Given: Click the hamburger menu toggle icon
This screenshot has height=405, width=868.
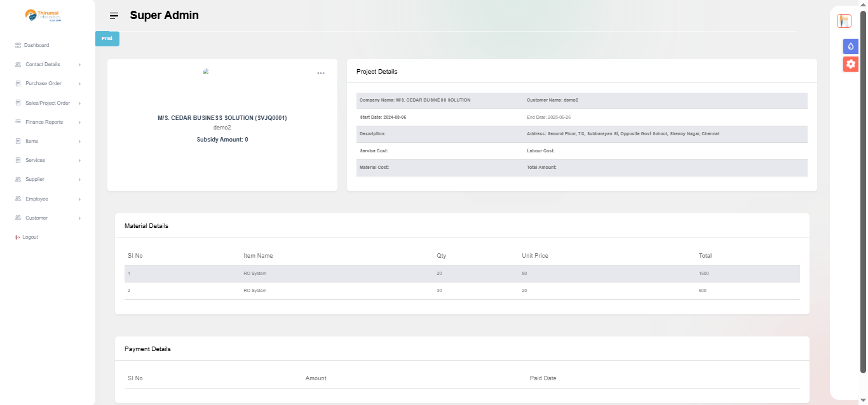Looking at the screenshot, I should click(x=114, y=16).
